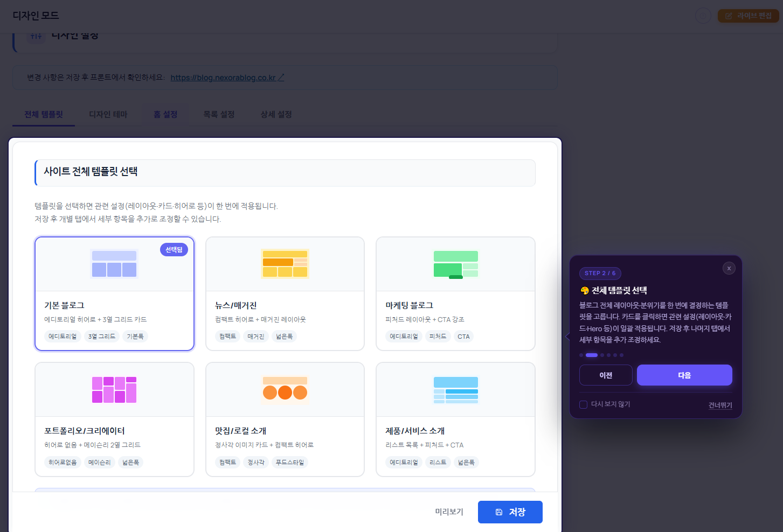Select the 맛집/로컬 소개 orange circles icon
Viewport: 783px width, 532px height.
[285, 389]
